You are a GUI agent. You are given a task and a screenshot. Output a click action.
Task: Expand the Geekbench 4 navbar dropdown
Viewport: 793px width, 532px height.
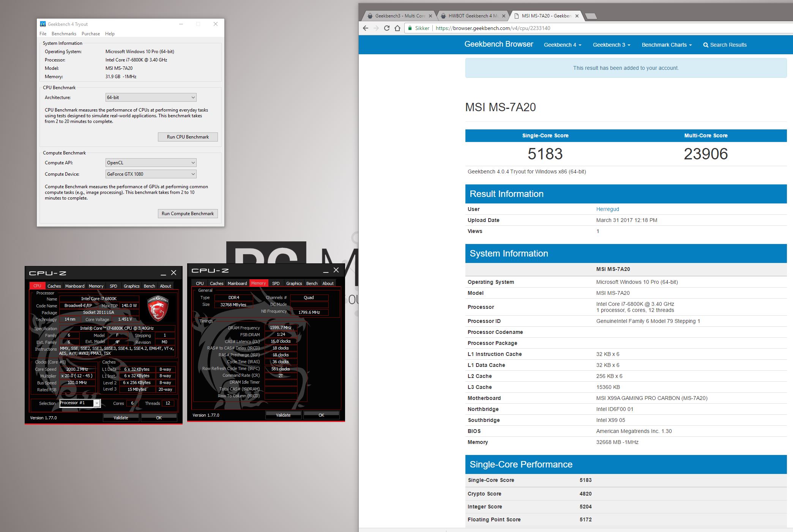pyautogui.click(x=563, y=45)
